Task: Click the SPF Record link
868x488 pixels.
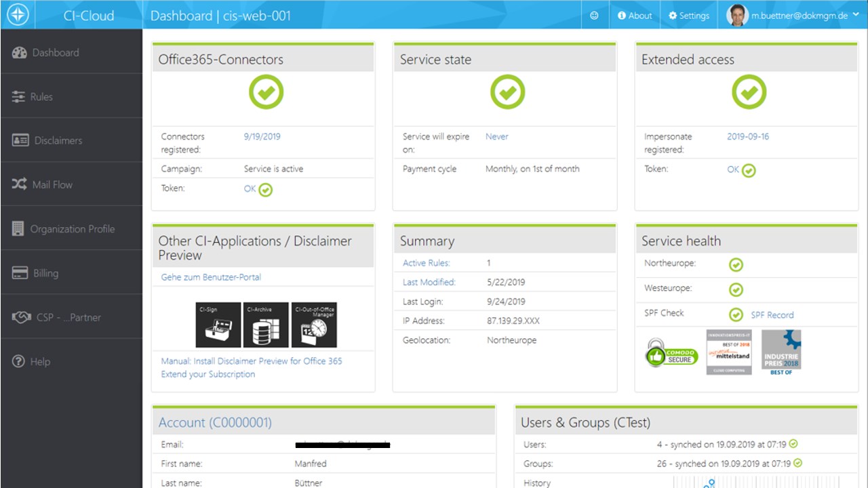Action: click(x=772, y=315)
